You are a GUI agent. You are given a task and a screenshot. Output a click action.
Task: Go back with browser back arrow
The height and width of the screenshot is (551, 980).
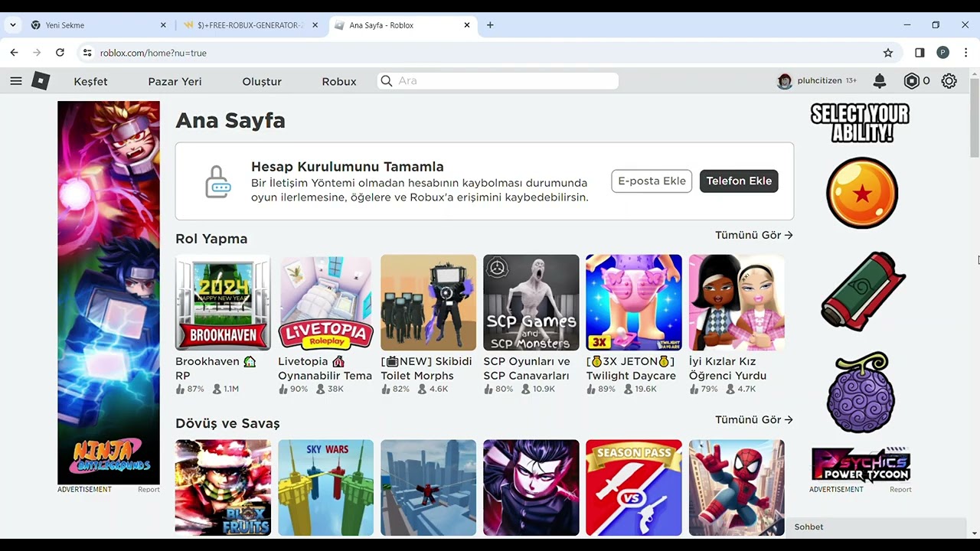pos(14,53)
